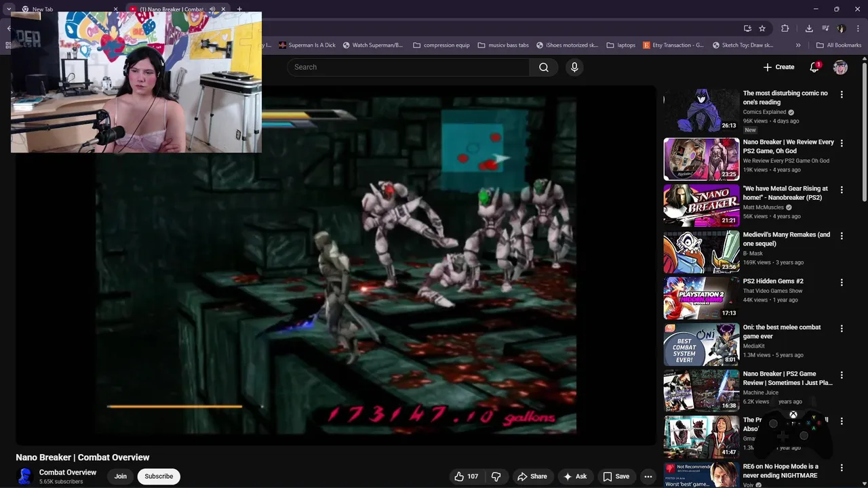868x488 pixels.
Task: Subscribe to Combat Overview channel
Action: coord(159,476)
